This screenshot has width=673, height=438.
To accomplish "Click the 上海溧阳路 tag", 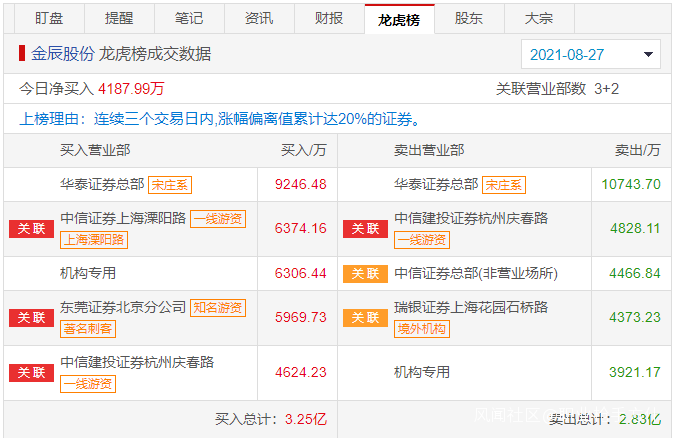I will coord(94,240).
